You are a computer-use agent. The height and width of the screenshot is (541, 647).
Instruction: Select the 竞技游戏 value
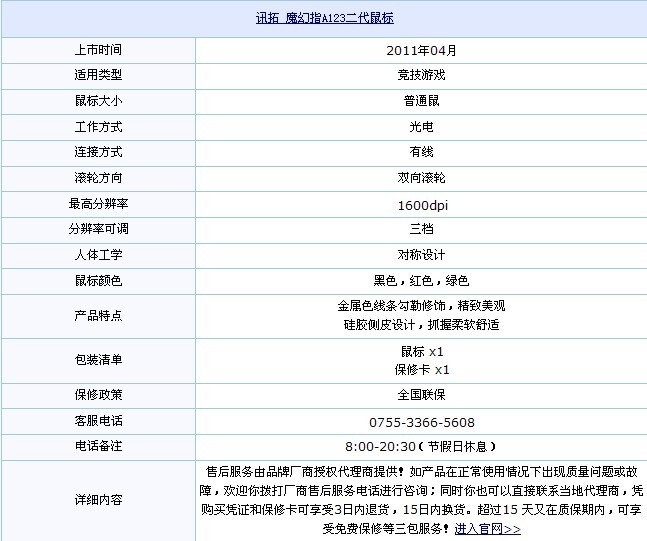(x=421, y=75)
